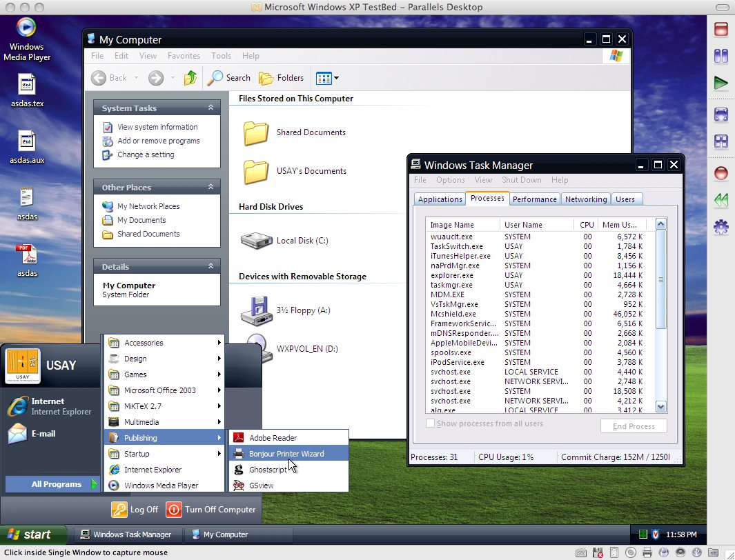The height and width of the screenshot is (560, 735).
Task: Click the Log Off button
Action: click(x=135, y=510)
